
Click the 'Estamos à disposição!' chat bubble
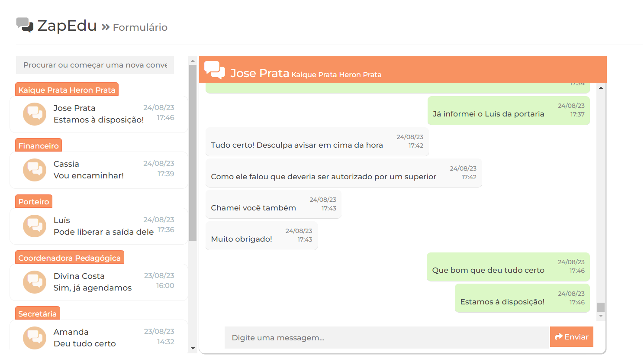coord(522,298)
